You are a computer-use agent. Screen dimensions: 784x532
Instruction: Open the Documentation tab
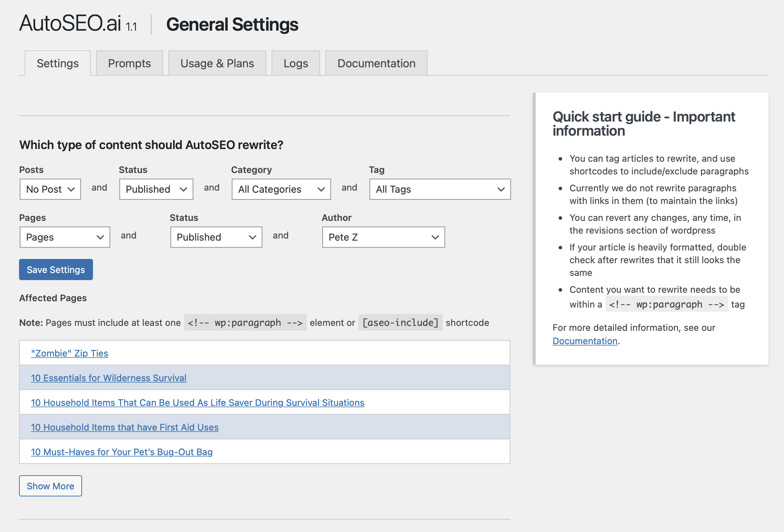coord(376,63)
